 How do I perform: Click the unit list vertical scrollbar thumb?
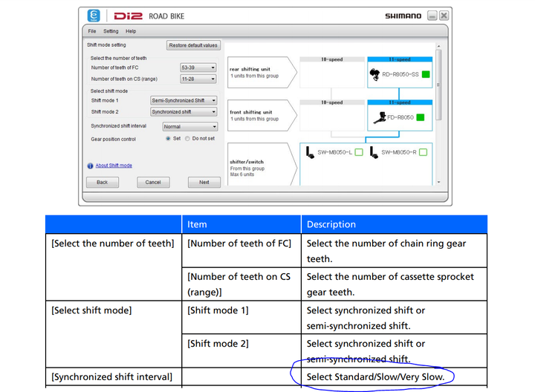tap(439, 85)
